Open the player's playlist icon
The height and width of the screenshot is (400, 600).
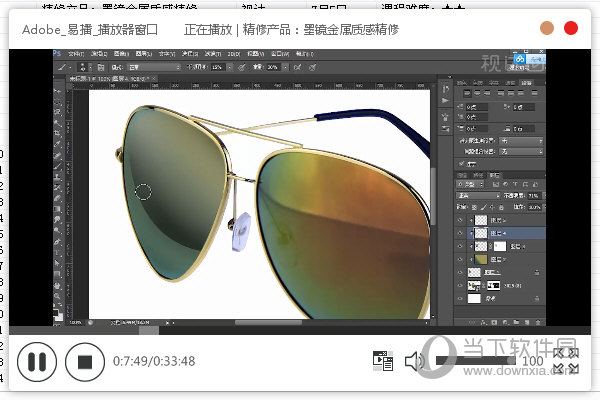(x=383, y=361)
